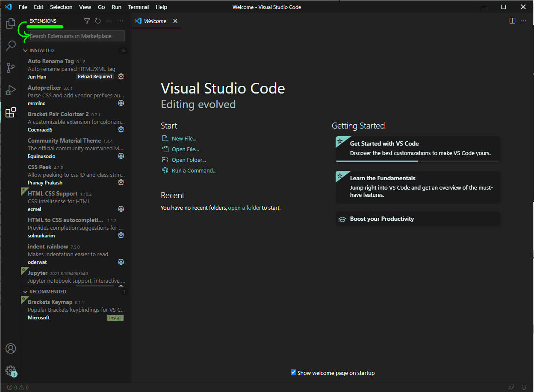Open the Terminal menu
The height and width of the screenshot is (392, 534).
(x=139, y=7)
